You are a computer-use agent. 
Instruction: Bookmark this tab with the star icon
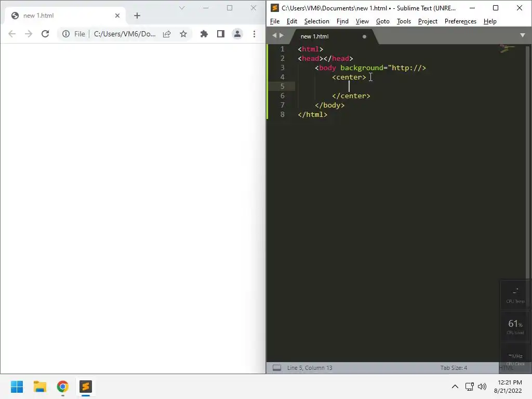[183, 34]
